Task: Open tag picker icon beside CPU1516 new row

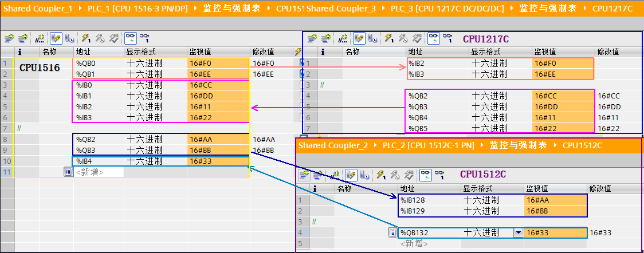Action: click(x=68, y=172)
